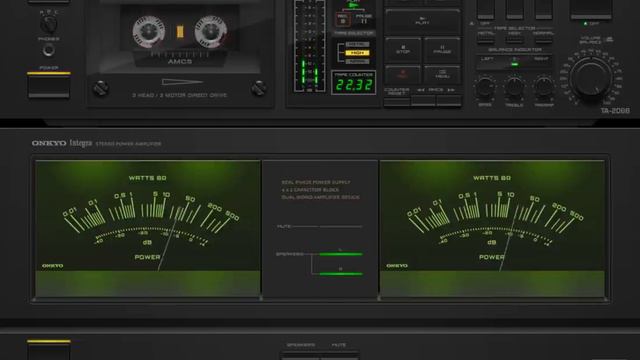Select the HIGH tape selection button
The image size is (640, 360).
coord(514,38)
